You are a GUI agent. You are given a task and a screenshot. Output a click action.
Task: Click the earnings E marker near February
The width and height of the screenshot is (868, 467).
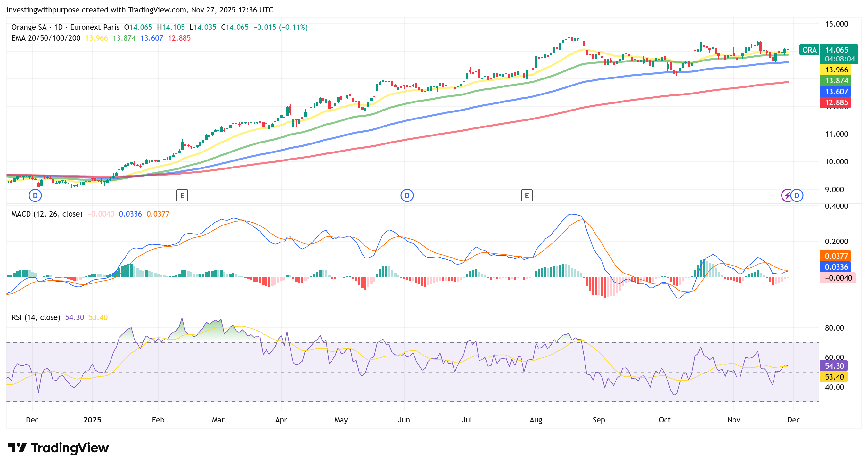(182, 195)
